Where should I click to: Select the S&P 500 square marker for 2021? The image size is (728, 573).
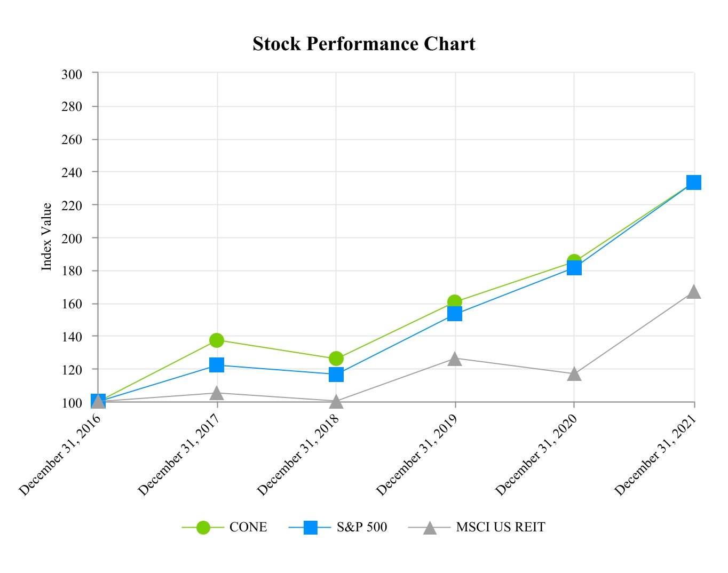click(693, 182)
